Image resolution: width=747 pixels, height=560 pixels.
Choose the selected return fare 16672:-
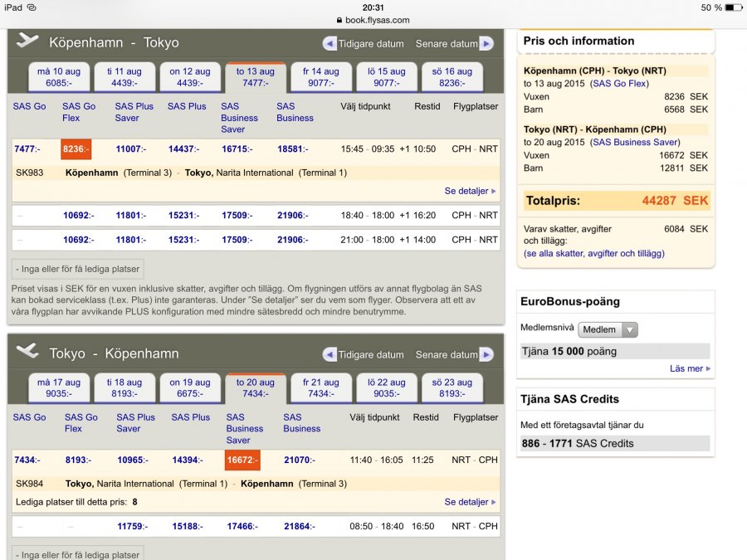[x=242, y=460]
